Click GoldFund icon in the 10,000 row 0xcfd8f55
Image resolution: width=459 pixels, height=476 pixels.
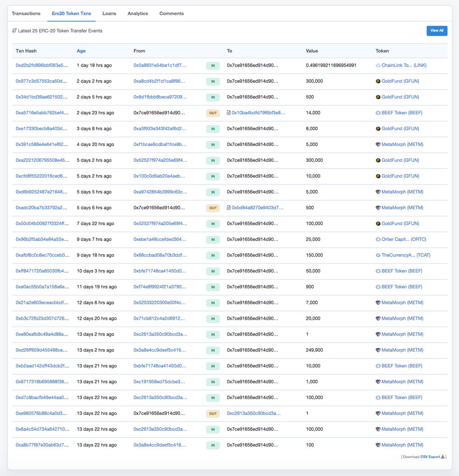coord(378,177)
